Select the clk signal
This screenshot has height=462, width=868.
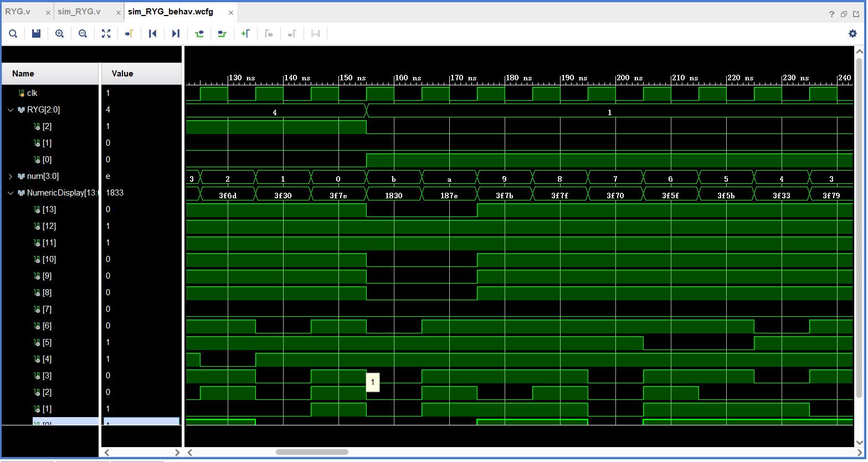click(32, 93)
